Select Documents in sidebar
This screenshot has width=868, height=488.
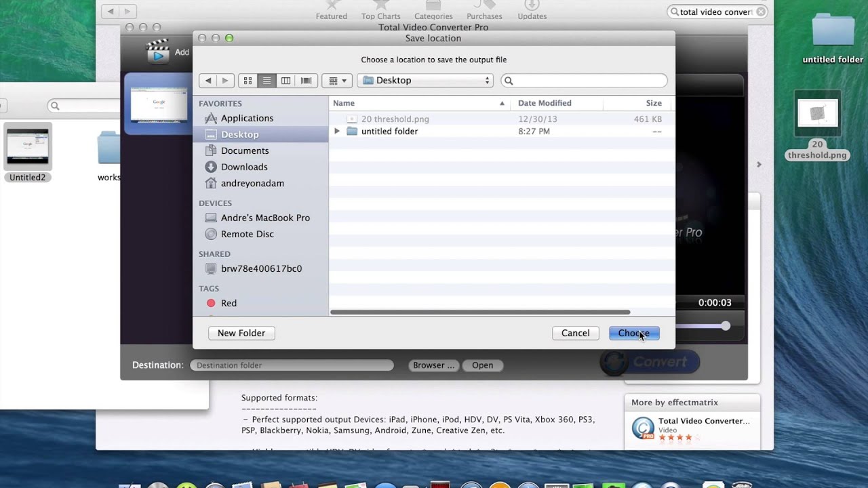coord(245,150)
